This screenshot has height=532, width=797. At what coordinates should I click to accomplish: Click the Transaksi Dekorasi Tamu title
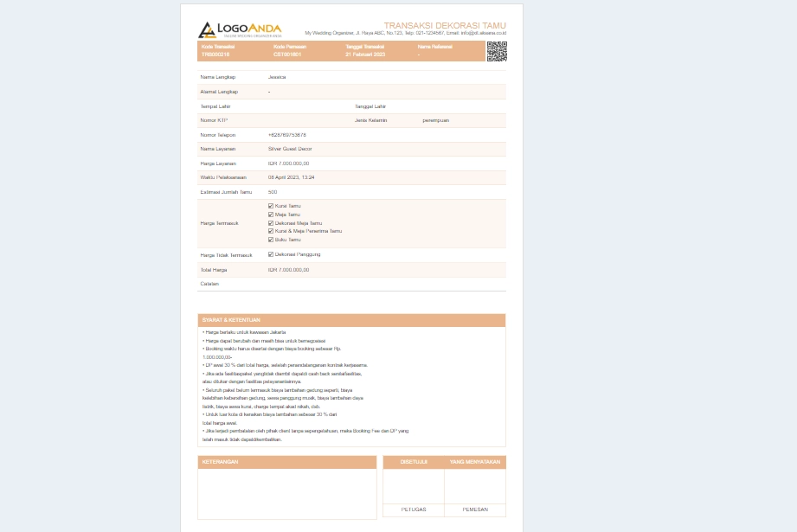(x=445, y=26)
